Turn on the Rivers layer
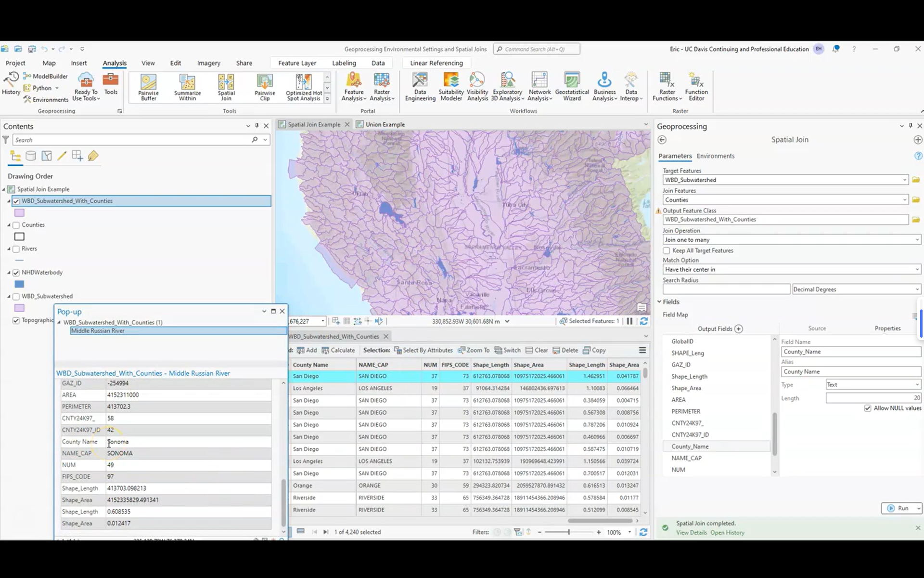The height and width of the screenshot is (578, 924). 16,249
